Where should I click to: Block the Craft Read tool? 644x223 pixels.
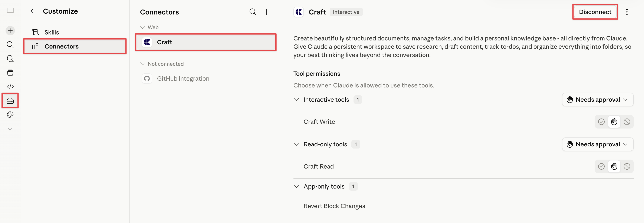[627, 166]
